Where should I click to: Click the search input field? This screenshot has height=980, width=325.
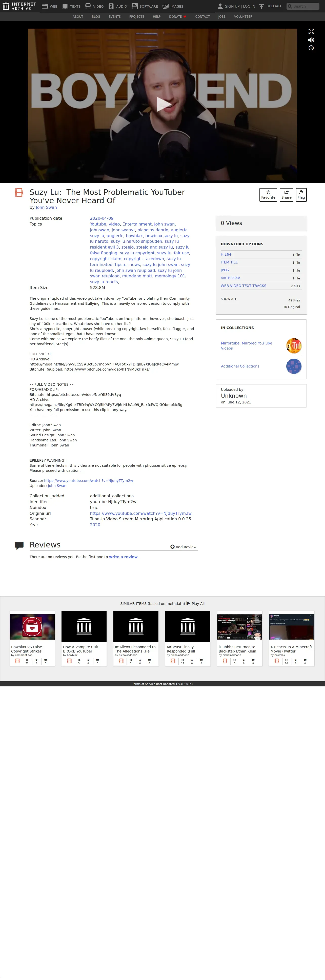(x=303, y=7)
